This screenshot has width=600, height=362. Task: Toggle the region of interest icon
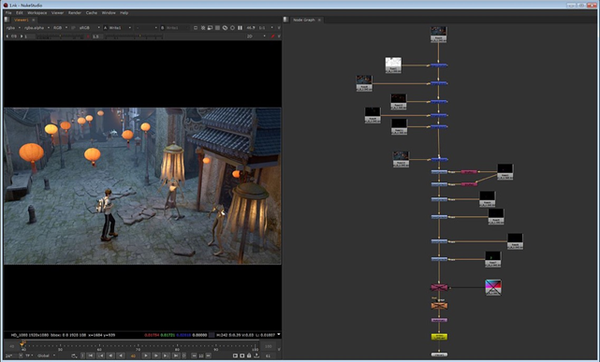(203, 28)
